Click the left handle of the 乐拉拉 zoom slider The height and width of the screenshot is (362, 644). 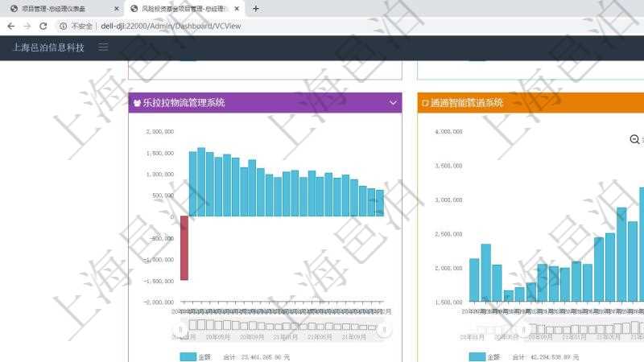[181, 328]
